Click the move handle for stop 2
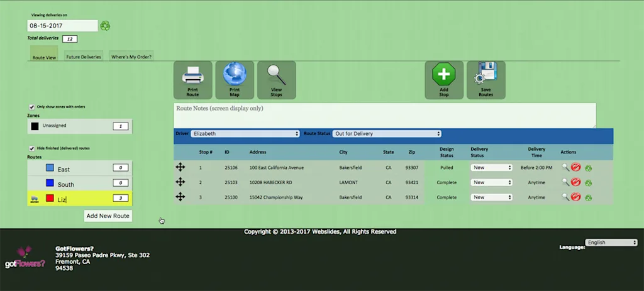 tap(180, 182)
